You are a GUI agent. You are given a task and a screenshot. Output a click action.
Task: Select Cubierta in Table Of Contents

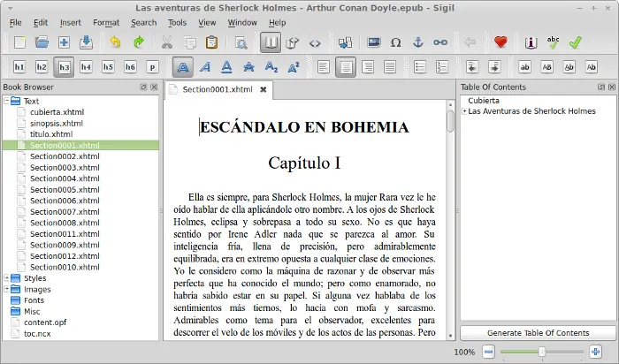484,101
